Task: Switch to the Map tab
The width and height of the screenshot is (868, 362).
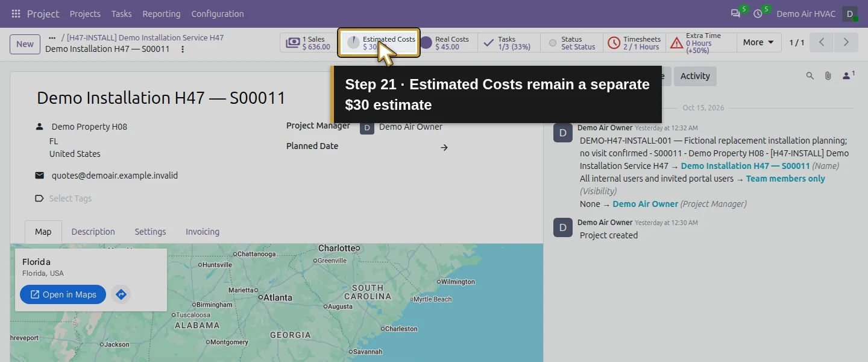Action: point(43,232)
